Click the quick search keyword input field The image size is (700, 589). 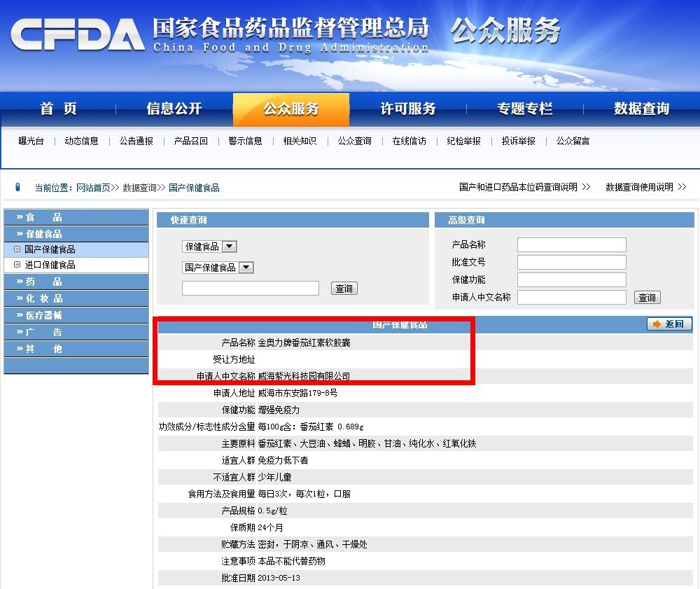pos(251,288)
